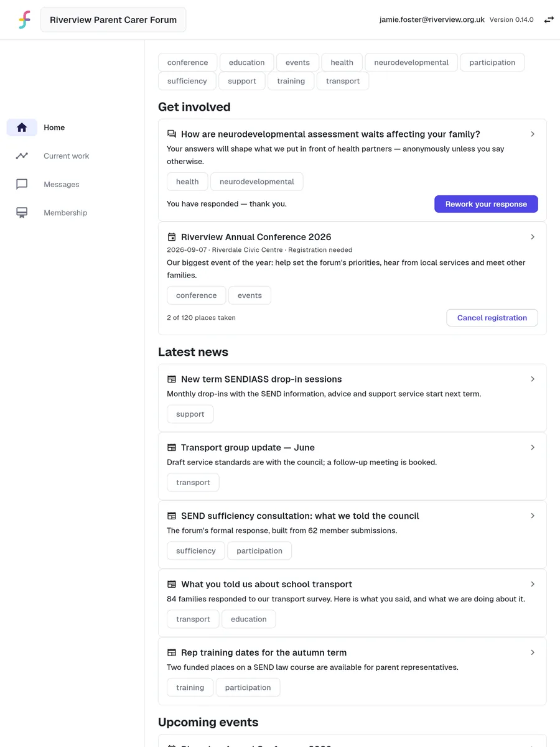560x747 pixels.
Task: Click the swap arrows icon beside the version number
Action: (x=549, y=20)
